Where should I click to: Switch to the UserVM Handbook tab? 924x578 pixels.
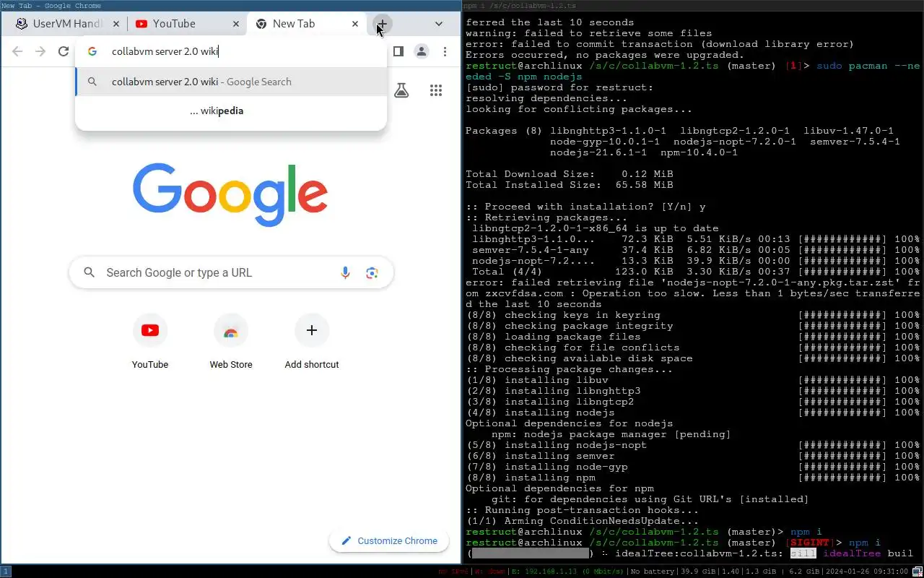coord(67,24)
